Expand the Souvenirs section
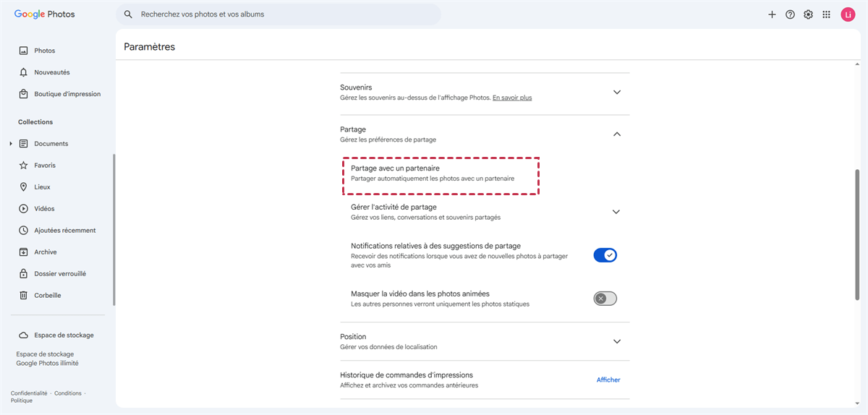 pyautogui.click(x=617, y=93)
